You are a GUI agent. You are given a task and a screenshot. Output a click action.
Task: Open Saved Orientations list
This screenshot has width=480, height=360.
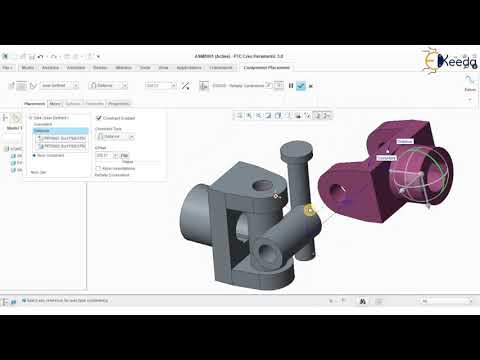(288, 116)
